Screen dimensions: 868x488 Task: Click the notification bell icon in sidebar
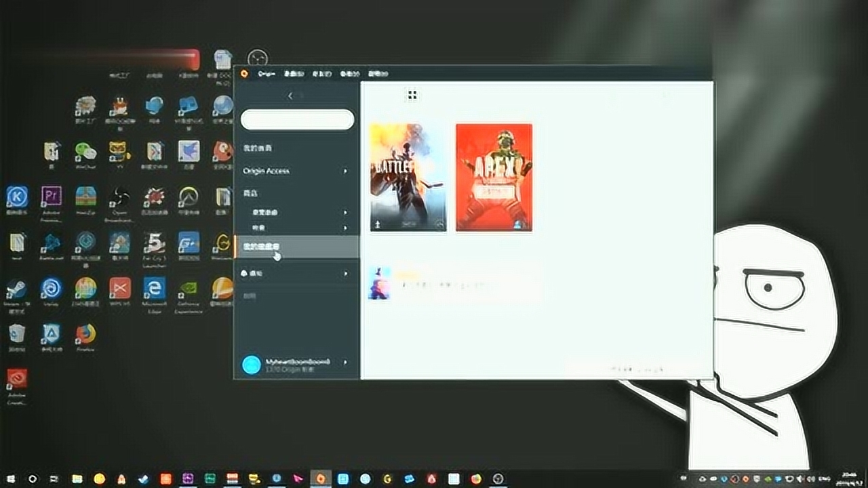pos(245,273)
